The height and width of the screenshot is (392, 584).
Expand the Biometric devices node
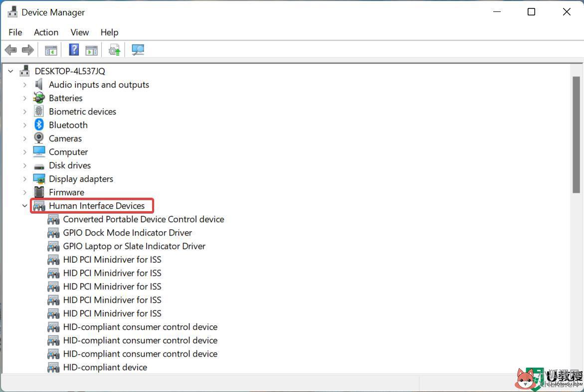coord(24,112)
